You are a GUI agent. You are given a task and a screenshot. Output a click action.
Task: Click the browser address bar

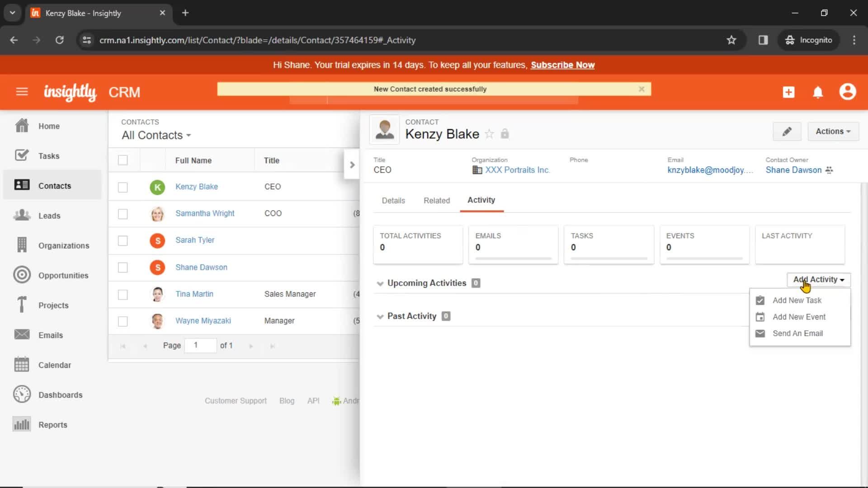point(407,40)
